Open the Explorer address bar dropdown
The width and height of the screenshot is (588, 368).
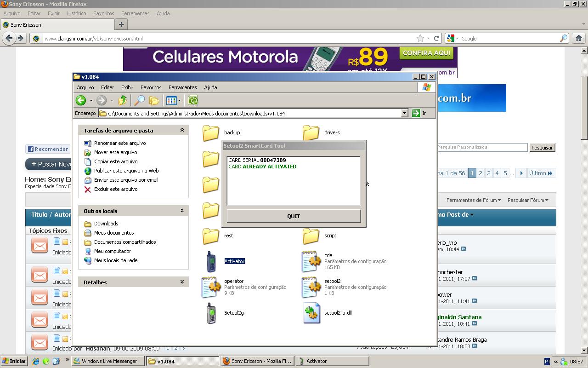tap(404, 113)
